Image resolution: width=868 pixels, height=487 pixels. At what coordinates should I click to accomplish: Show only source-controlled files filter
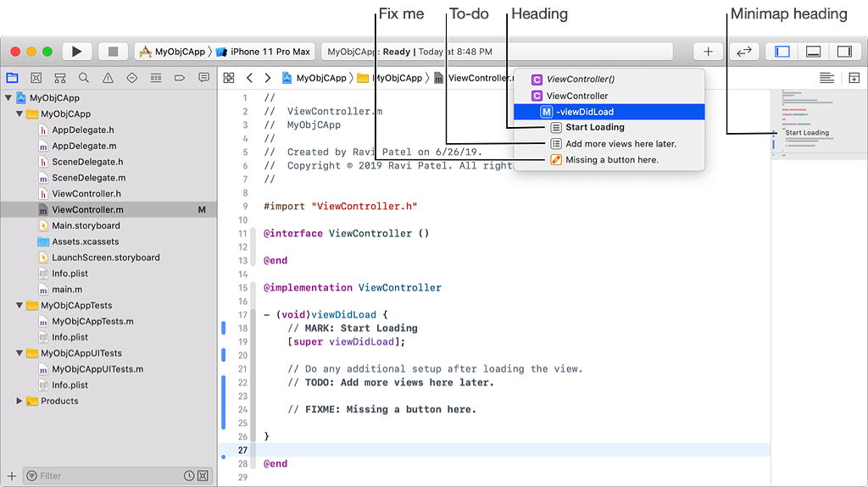pyautogui.click(x=203, y=476)
